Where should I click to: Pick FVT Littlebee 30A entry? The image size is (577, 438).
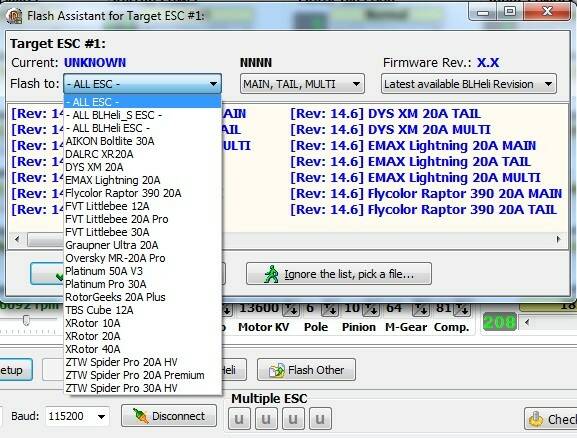tap(142, 232)
